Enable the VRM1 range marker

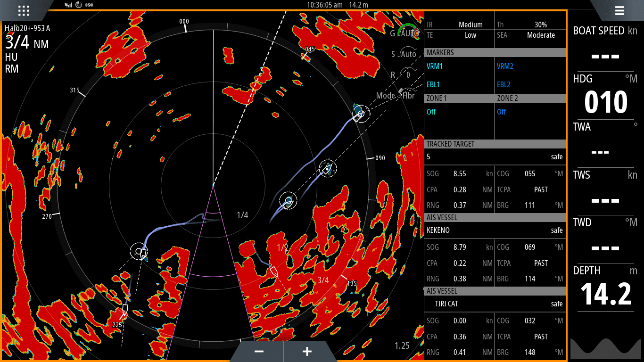coord(434,66)
